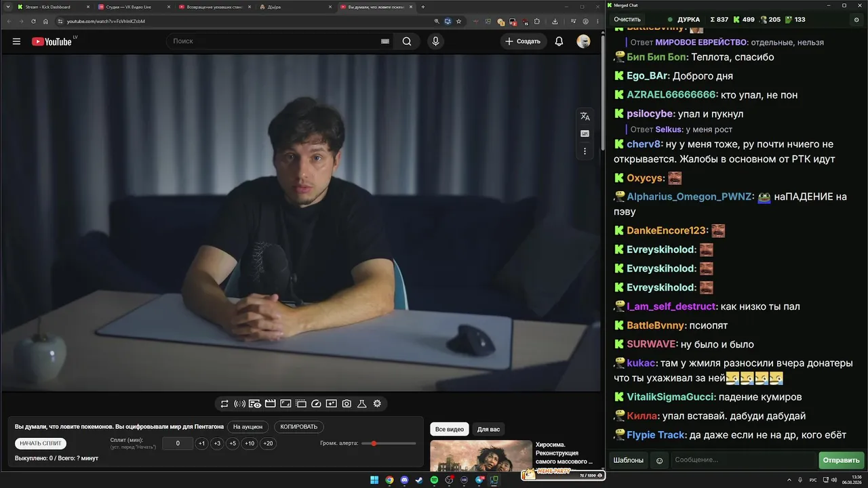Reload the page in the browser
Screen dimensions: 868x488
33,21
